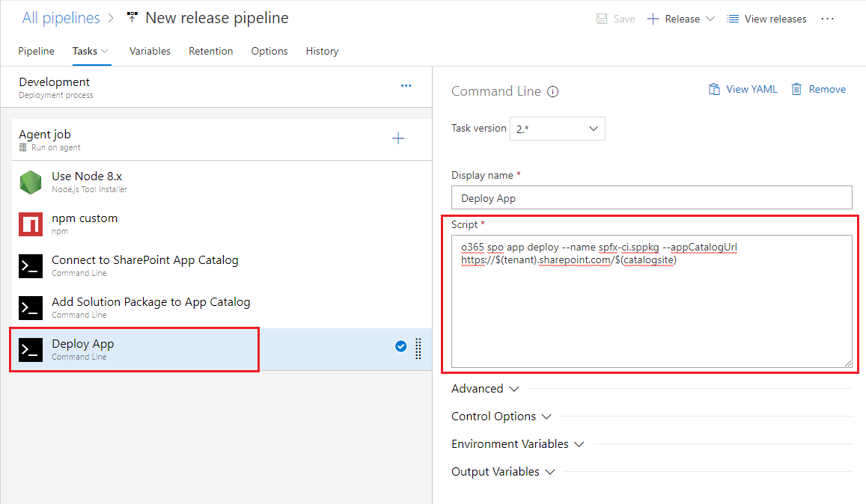Expand the Output Variables section
Screen dimensions: 866x504
point(503,472)
